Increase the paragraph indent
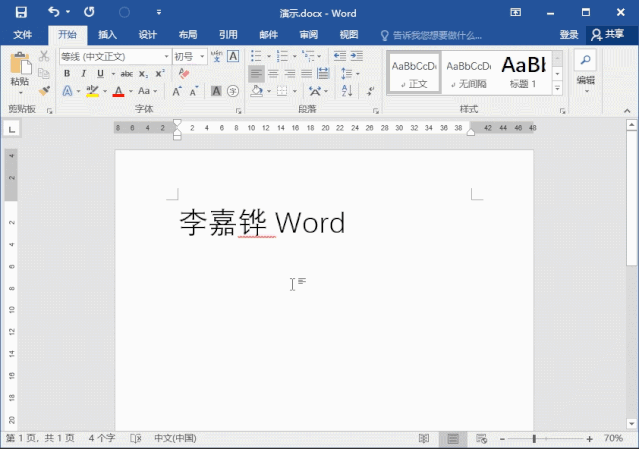The width and height of the screenshot is (639, 449). tap(356, 56)
